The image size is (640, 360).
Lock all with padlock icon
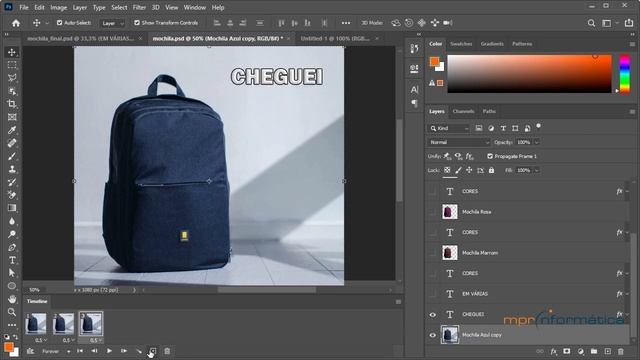click(x=491, y=170)
